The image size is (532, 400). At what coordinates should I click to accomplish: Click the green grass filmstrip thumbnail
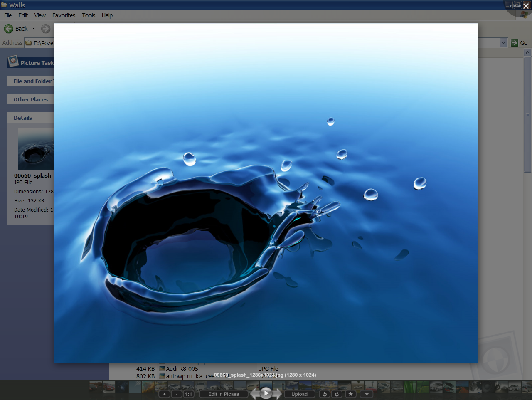point(409,387)
